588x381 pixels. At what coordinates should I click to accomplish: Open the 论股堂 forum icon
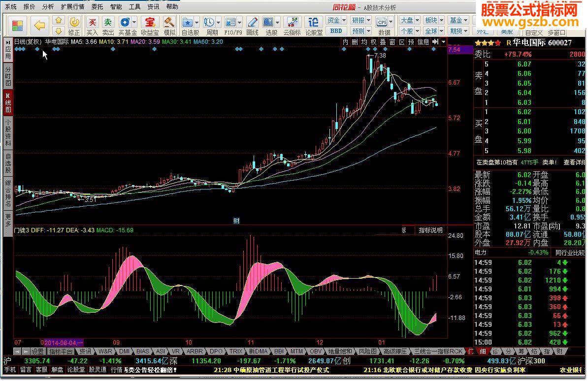pos(314,23)
